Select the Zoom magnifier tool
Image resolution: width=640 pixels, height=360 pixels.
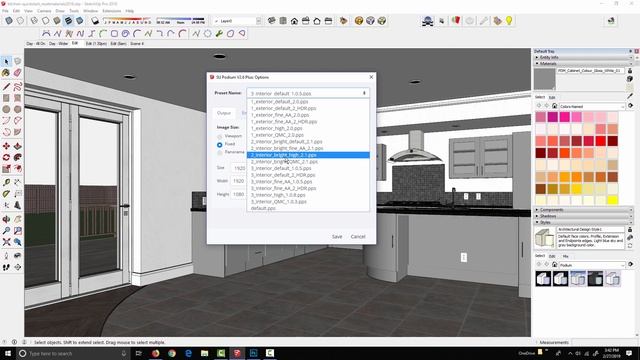coord(6,231)
